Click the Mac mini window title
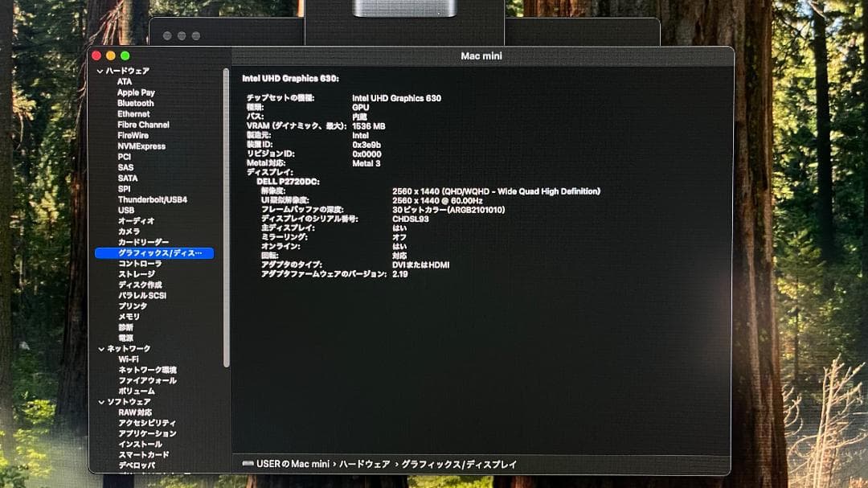Image resolution: width=868 pixels, height=488 pixels. (481, 56)
